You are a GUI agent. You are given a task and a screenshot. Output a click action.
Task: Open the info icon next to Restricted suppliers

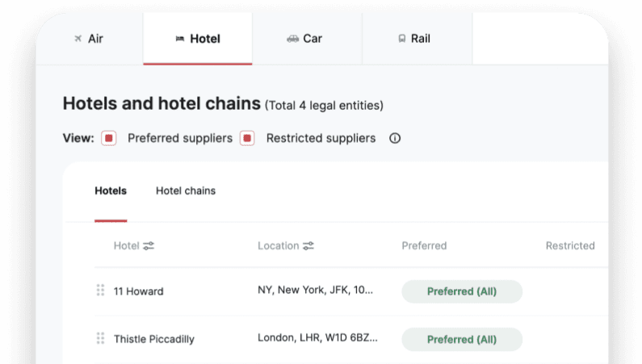(395, 138)
